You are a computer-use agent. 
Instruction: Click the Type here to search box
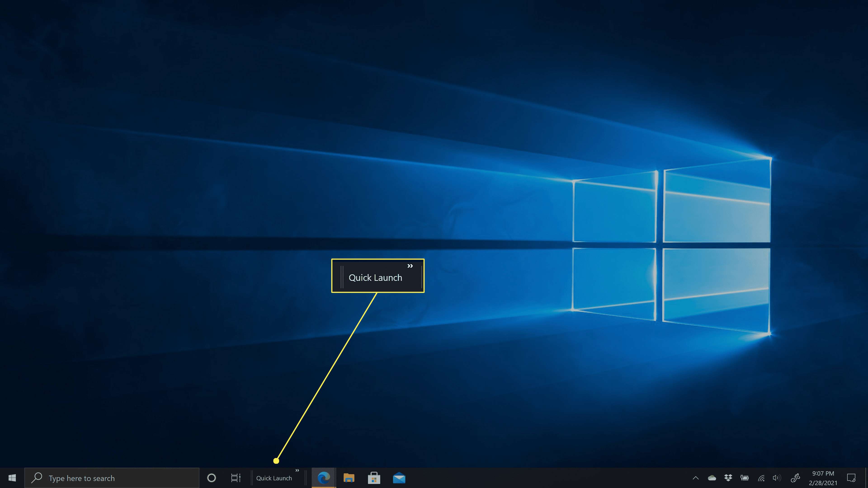click(112, 478)
